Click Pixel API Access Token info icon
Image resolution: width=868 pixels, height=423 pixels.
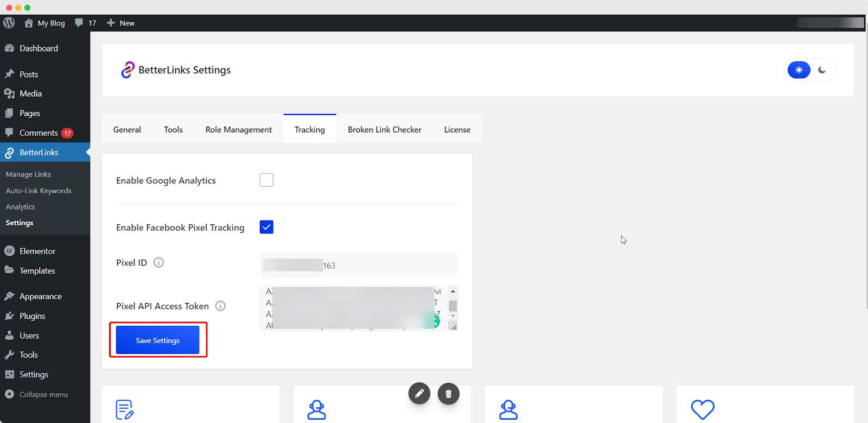pyautogui.click(x=220, y=306)
